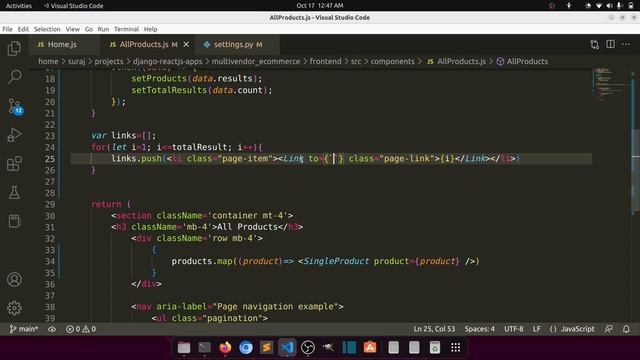The image size is (640, 360).
Task: Open the Explorer view in activity bar
Action: (x=14, y=49)
